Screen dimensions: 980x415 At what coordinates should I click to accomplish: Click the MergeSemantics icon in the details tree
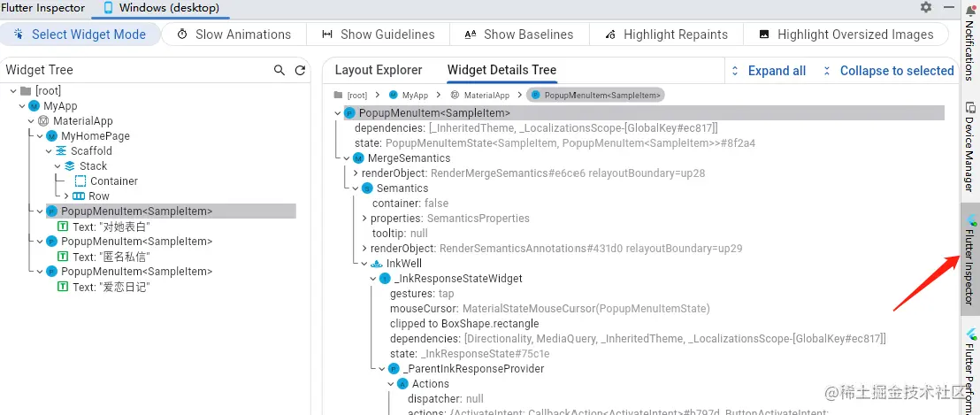point(359,158)
